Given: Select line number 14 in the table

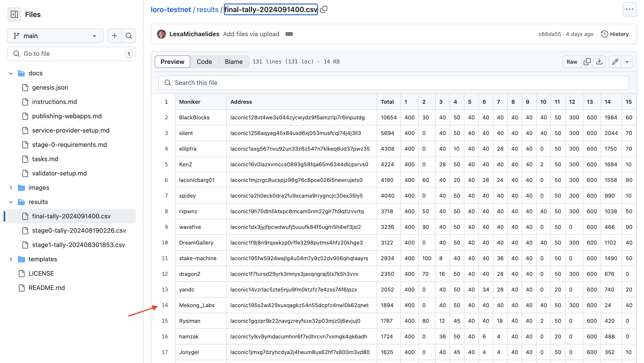Looking at the screenshot, I should (x=165, y=305).
